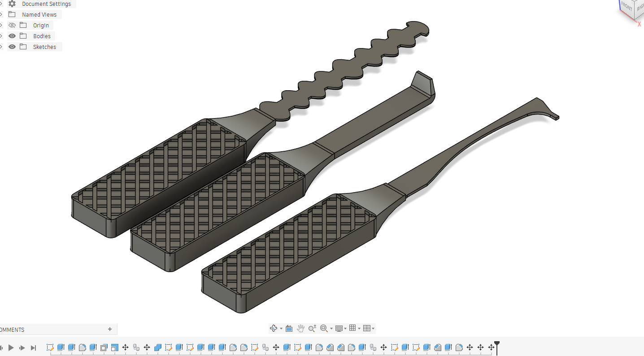Select the Document Settings browser item
This screenshot has width=644, height=356.
(x=46, y=4)
